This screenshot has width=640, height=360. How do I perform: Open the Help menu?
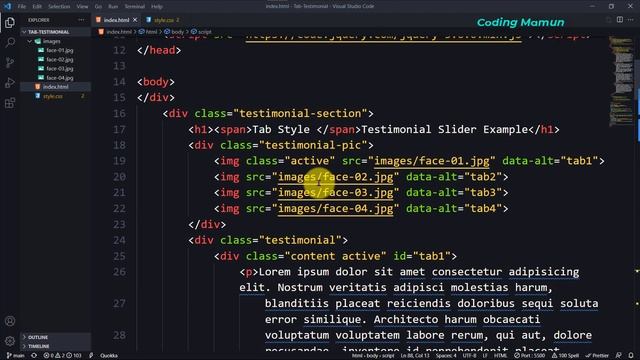(x=157, y=7)
